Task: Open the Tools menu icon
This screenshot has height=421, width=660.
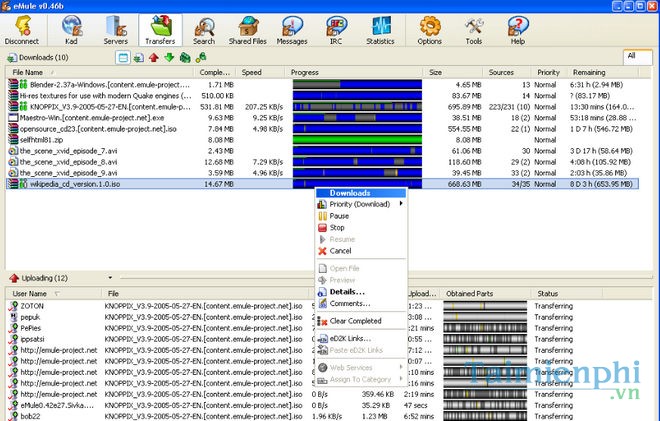Action: tap(474, 30)
